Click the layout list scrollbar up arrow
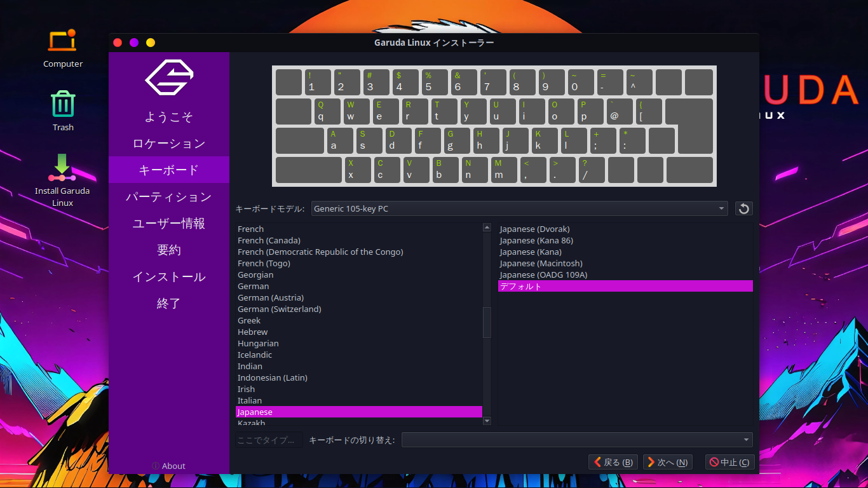Viewport: 868px width, 488px height. coord(487,227)
